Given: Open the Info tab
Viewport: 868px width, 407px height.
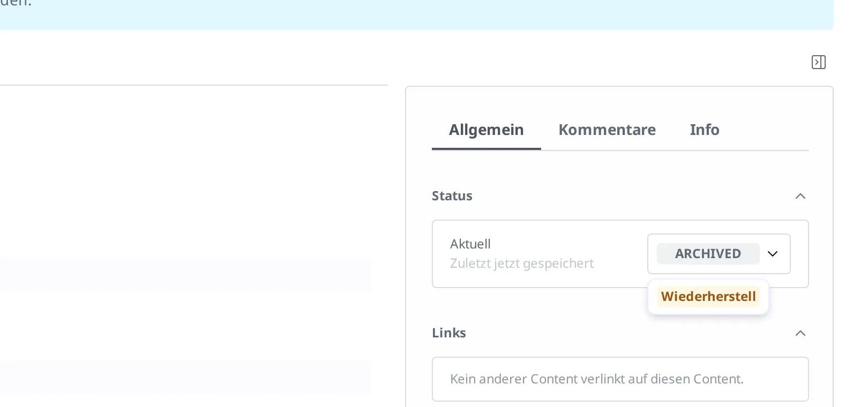Looking at the screenshot, I should click(x=704, y=130).
